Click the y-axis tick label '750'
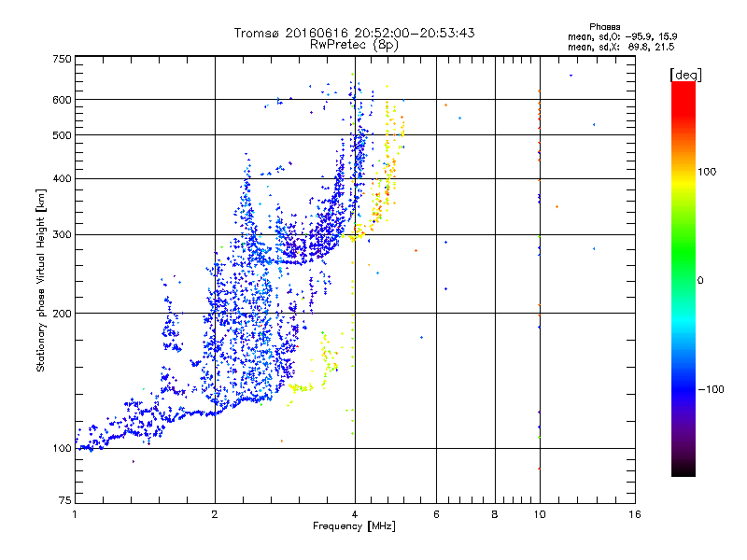The width and height of the screenshot is (747, 560). pyautogui.click(x=62, y=59)
